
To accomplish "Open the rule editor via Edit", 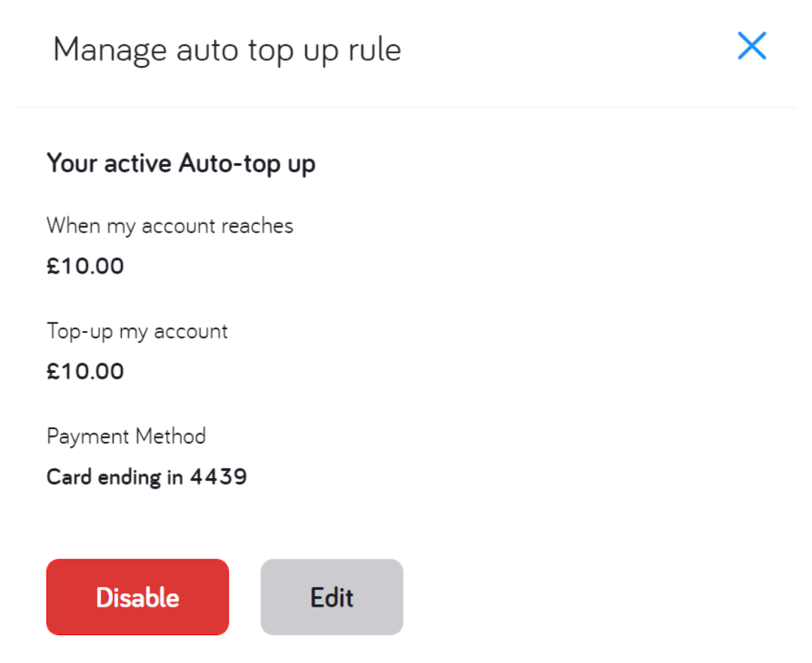I will point(332,597).
